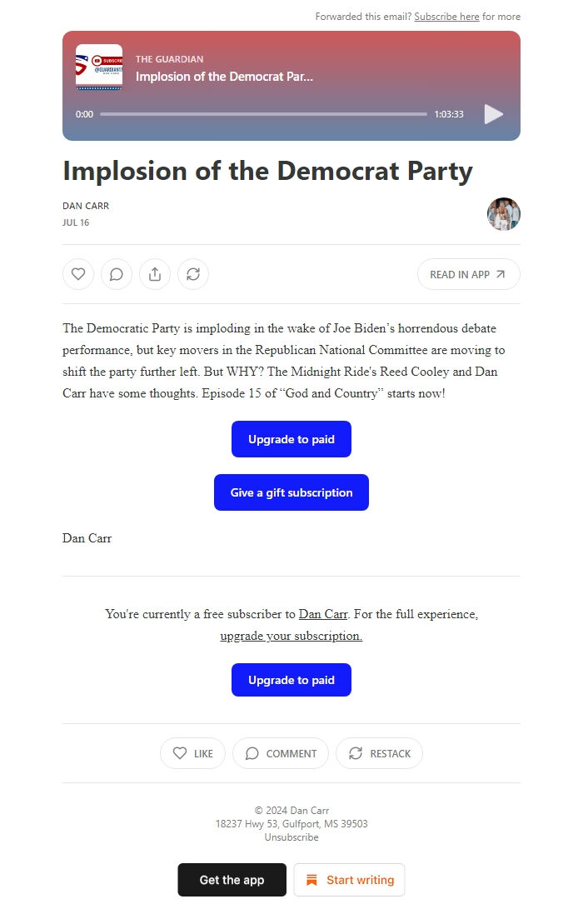Click the Upgrade to paid button
Screen dimensions: 583x924
(x=291, y=439)
